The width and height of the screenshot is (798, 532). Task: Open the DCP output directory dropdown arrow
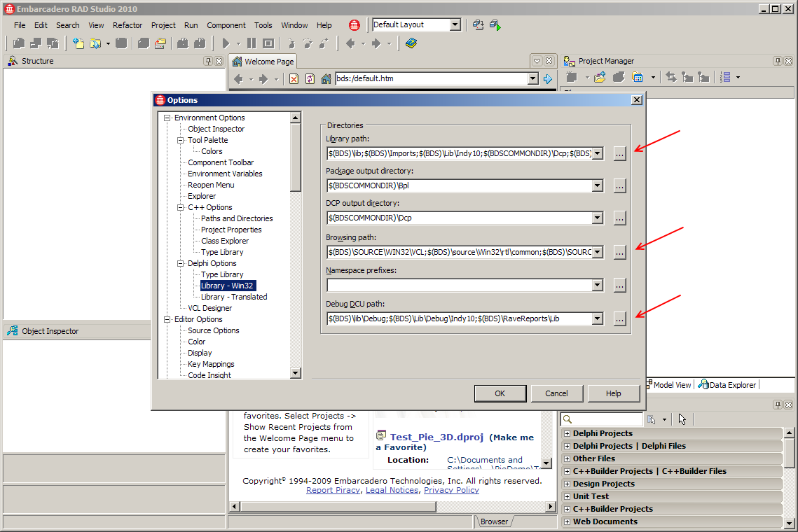coord(598,218)
